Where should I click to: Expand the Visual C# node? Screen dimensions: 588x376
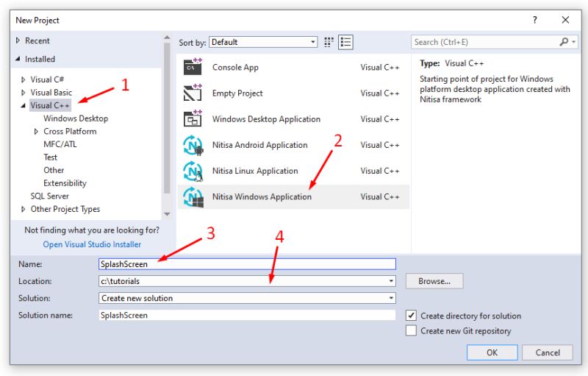tap(24, 79)
